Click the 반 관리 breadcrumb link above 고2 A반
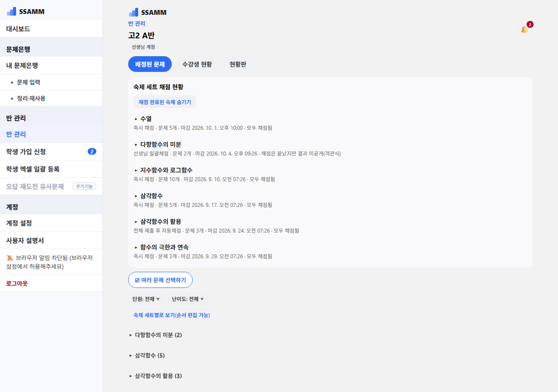 (x=137, y=24)
